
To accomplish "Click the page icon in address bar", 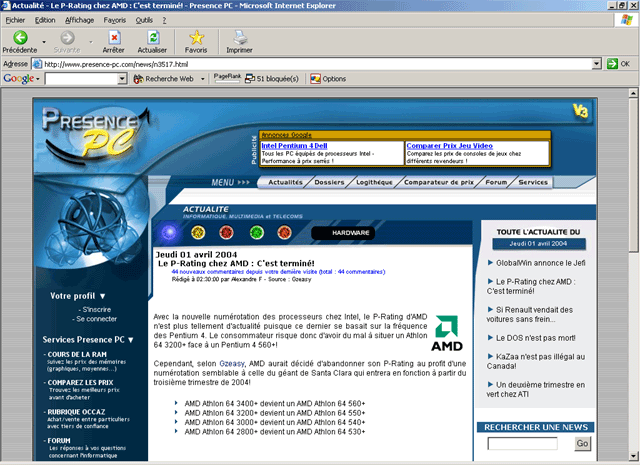I will point(37,64).
